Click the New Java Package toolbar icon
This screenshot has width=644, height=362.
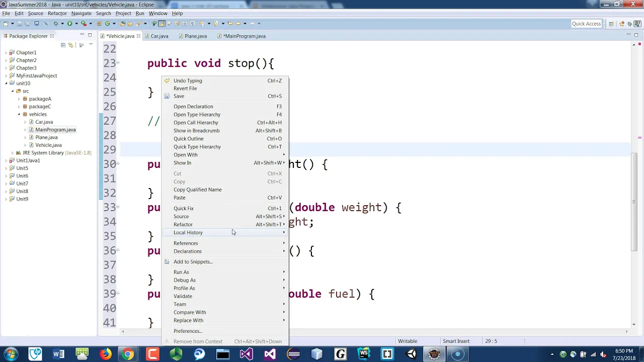tap(99, 24)
